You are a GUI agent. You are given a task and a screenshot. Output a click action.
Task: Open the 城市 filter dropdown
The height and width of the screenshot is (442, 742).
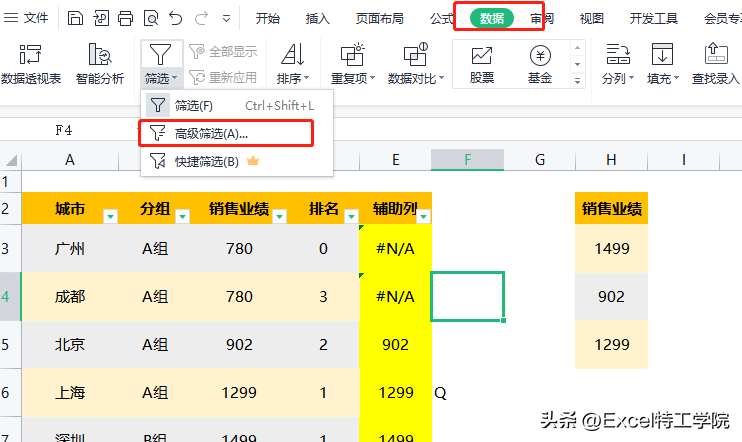coord(110,216)
